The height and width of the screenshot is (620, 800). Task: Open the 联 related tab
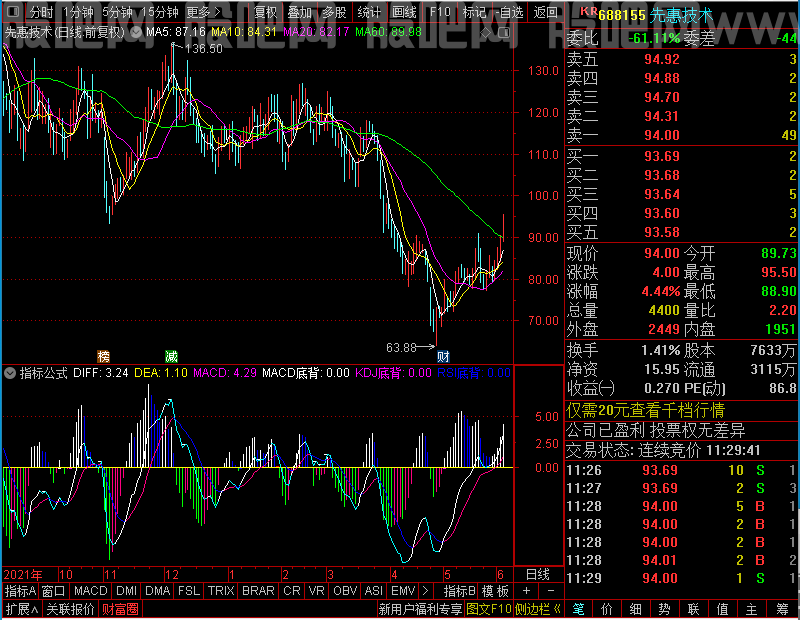tap(693, 609)
